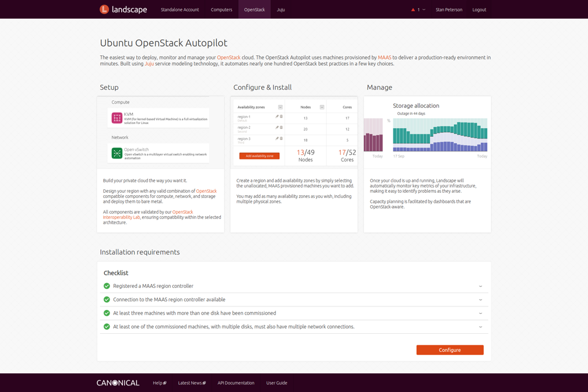The image size is (588, 392).
Task: Select the pink KVM compute icon
Action: pos(117,118)
